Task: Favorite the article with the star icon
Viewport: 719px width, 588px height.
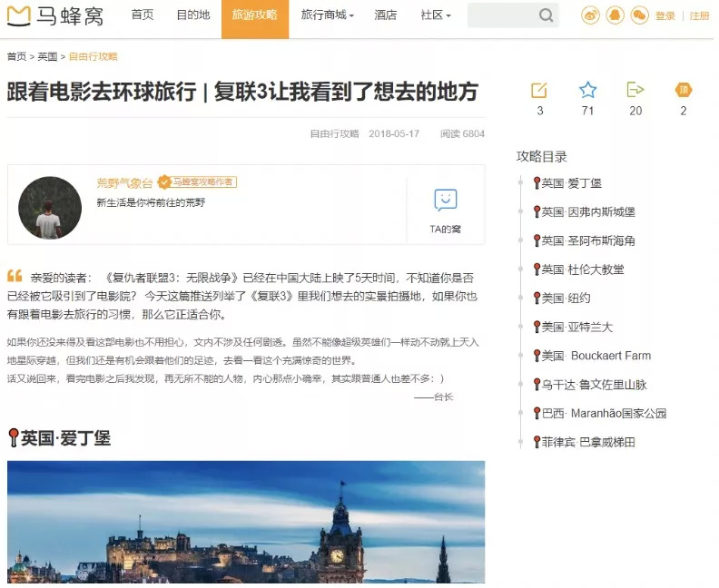Action: [587, 90]
